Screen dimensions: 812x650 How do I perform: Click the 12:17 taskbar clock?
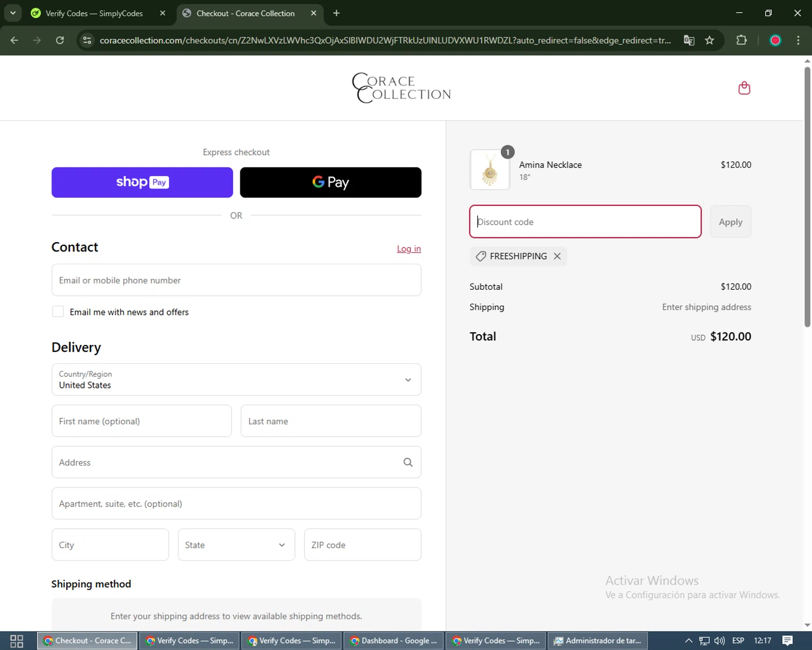(x=762, y=641)
